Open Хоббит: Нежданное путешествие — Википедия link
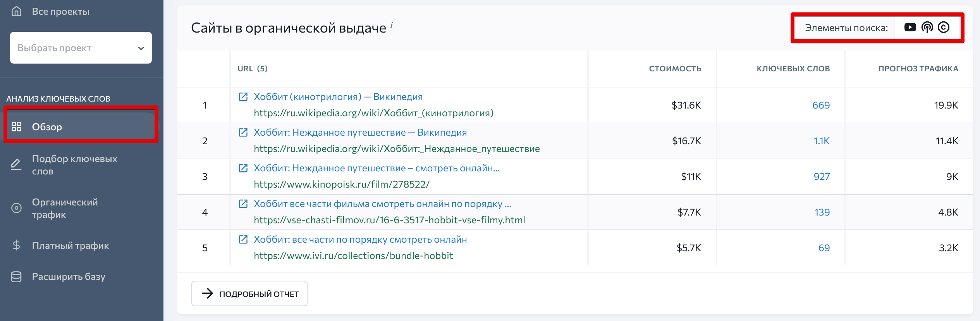Screen dimensions: 980x321 360,133
